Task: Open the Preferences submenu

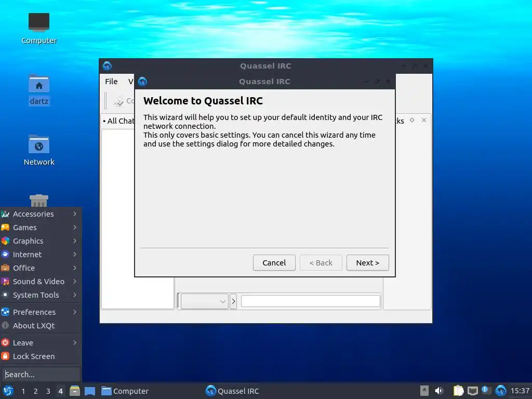Action: tap(40, 312)
